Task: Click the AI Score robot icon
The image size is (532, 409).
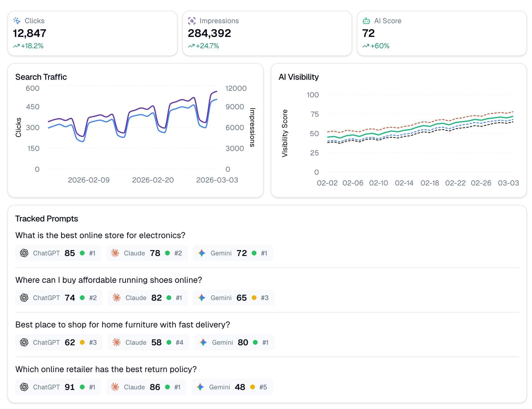Action: point(366,21)
